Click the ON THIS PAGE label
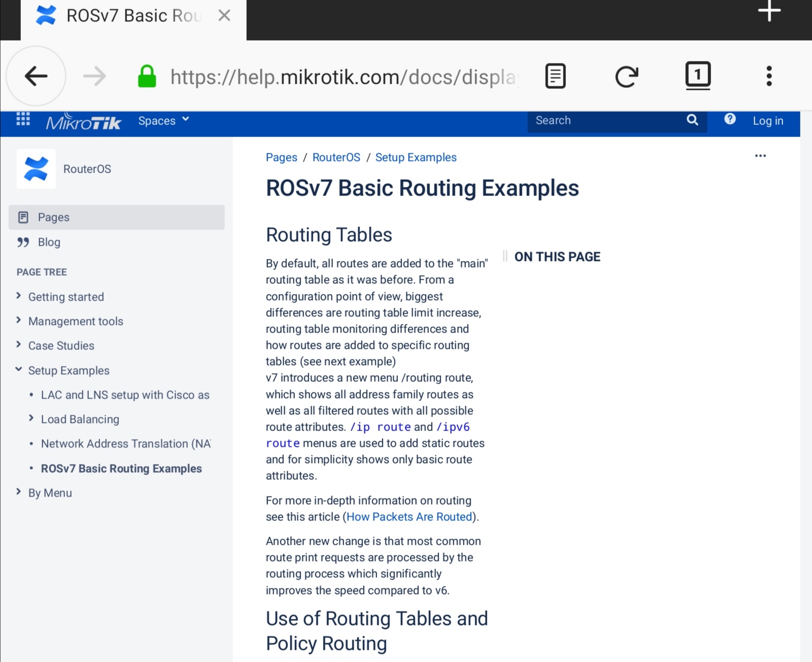 [557, 257]
